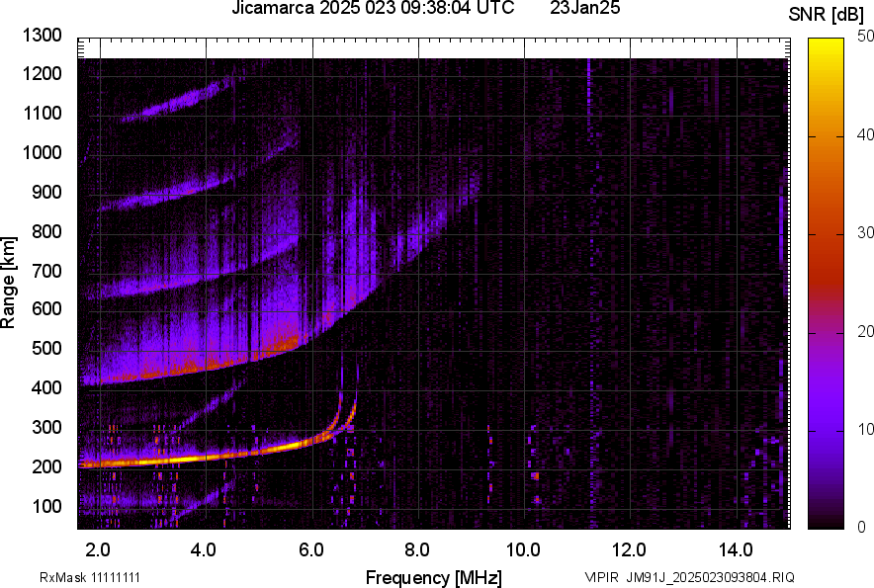Click the 50 tick label on colorbar

point(865,37)
